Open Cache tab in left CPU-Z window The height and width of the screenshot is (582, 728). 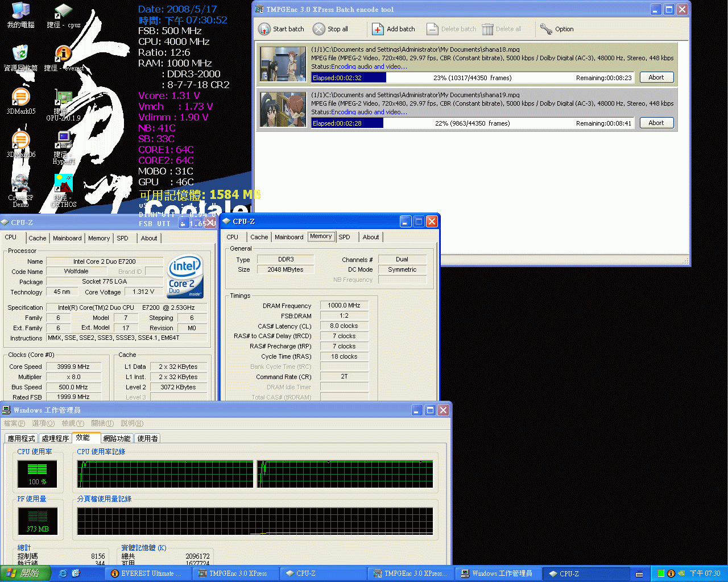(38, 238)
